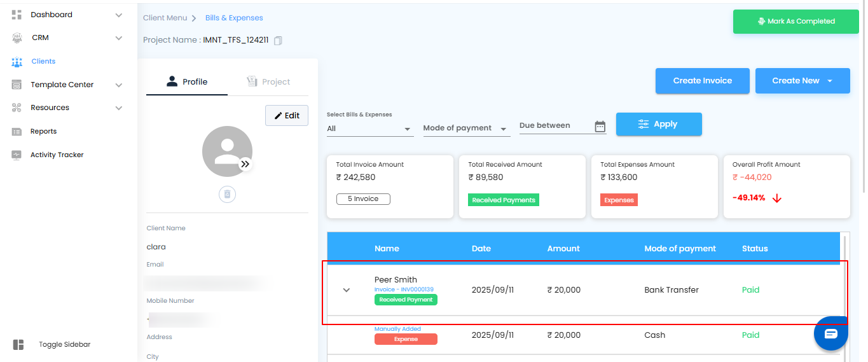
Task: Click the double-arrow icon on the avatar
Action: (x=245, y=164)
